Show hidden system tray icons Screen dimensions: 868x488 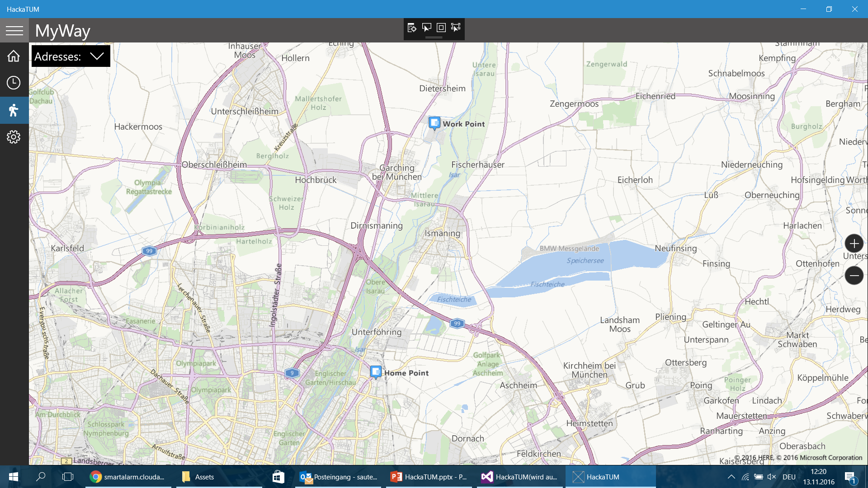tap(731, 477)
